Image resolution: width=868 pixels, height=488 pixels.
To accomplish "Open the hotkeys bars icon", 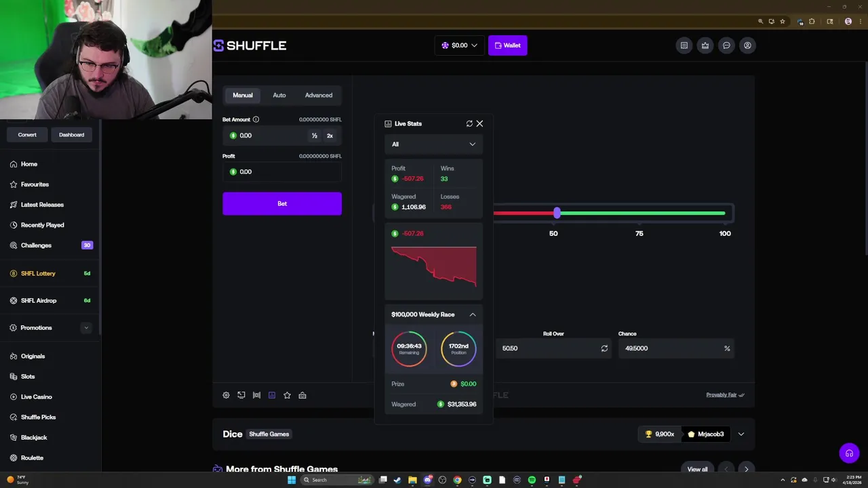I will pyautogui.click(x=256, y=395).
